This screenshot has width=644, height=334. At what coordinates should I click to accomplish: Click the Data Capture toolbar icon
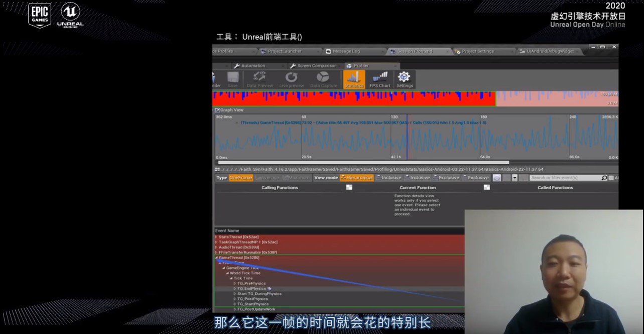click(x=324, y=79)
